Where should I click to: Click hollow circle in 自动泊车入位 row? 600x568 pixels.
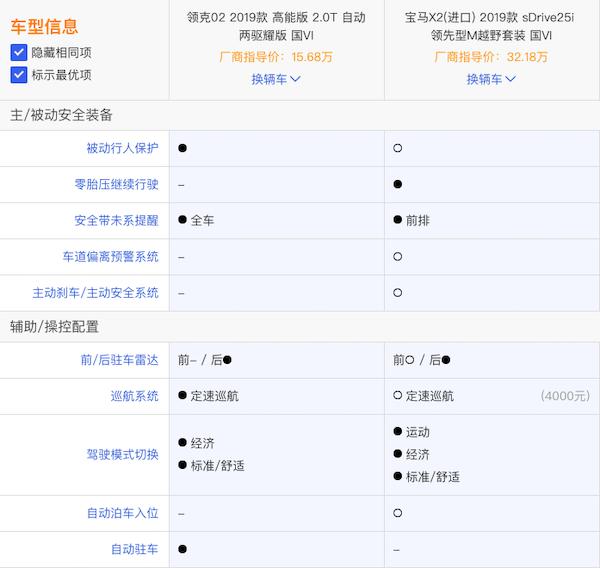coord(398,513)
